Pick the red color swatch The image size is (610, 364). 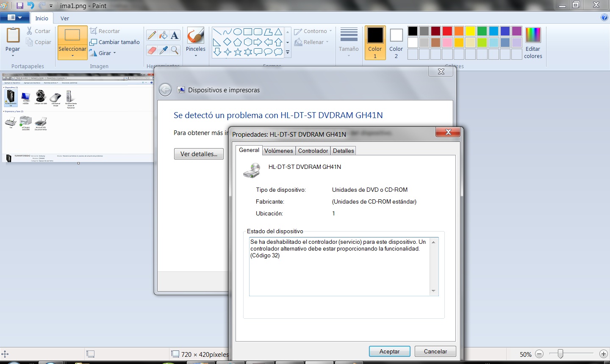(x=447, y=31)
